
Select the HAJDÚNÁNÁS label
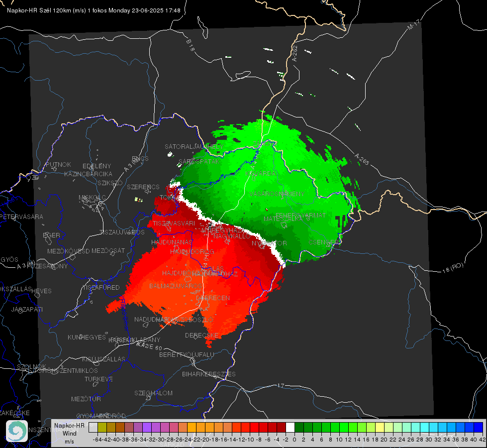pyautogui.click(x=172, y=242)
